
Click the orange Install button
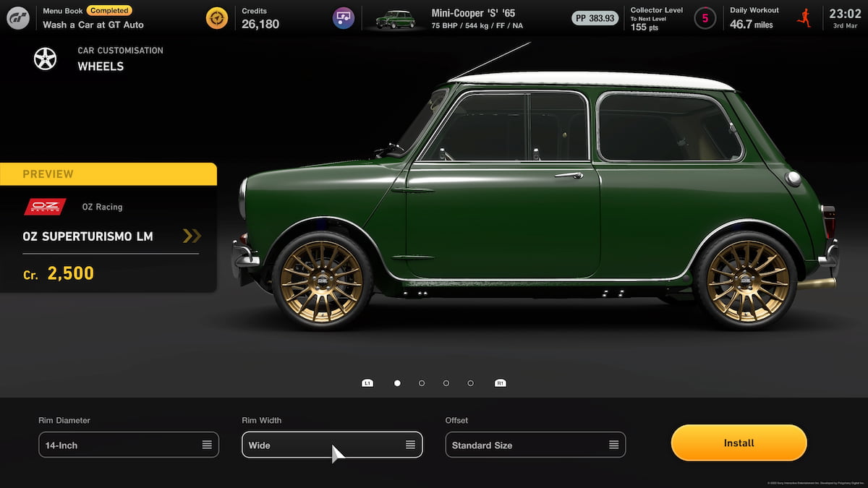click(739, 442)
